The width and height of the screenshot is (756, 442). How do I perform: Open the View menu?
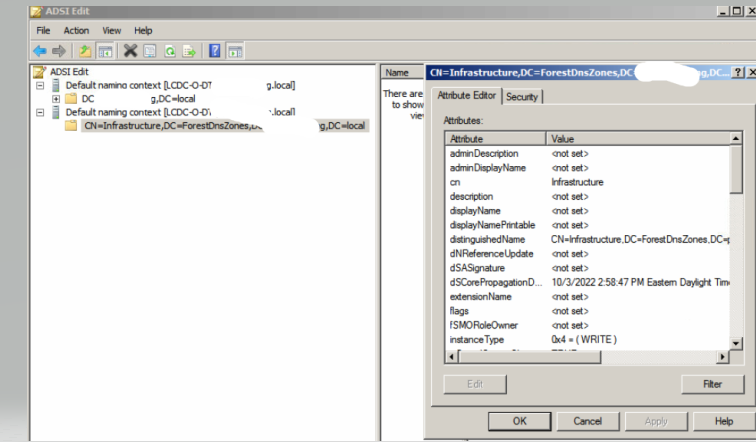(111, 30)
